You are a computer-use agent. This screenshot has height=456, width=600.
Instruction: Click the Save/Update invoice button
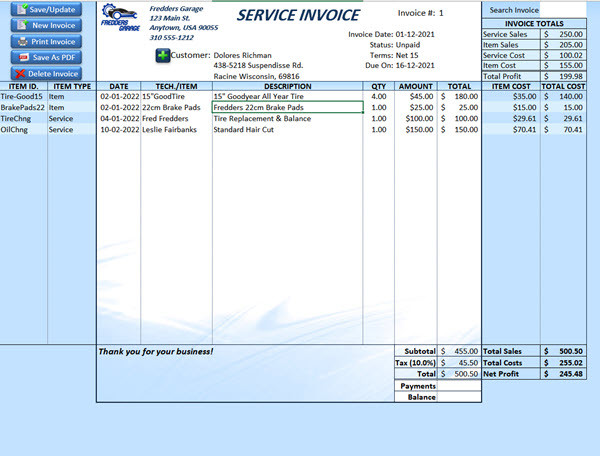point(47,9)
